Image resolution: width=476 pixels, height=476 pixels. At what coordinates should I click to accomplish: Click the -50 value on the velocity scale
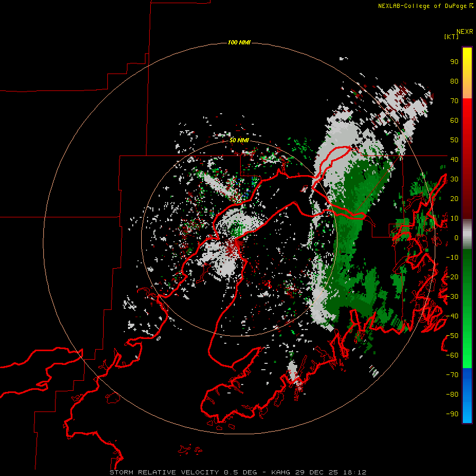(x=452, y=336)
